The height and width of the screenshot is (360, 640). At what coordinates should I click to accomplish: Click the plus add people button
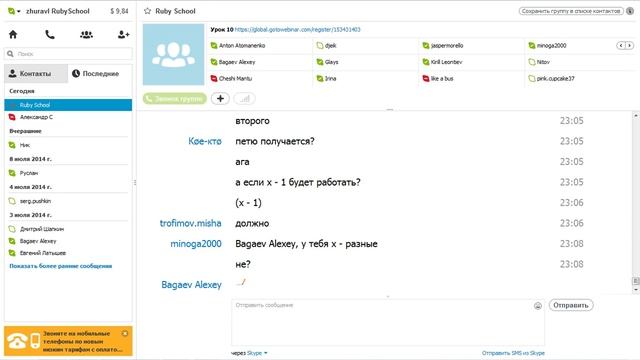220,98
